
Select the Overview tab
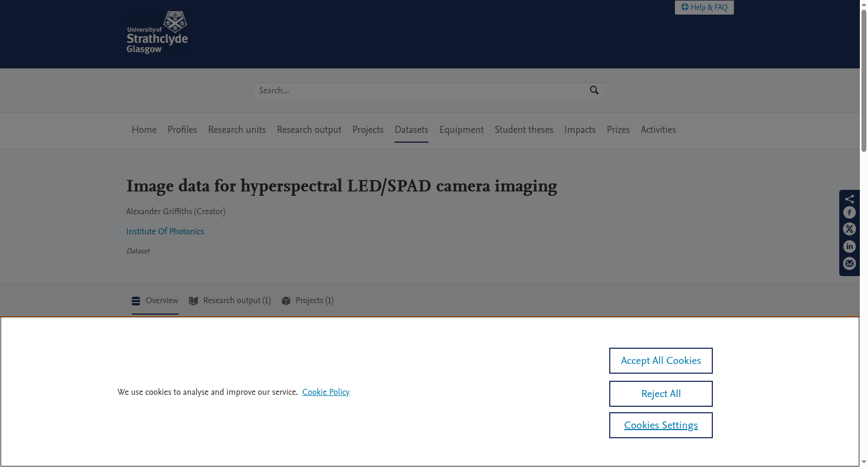155,300
